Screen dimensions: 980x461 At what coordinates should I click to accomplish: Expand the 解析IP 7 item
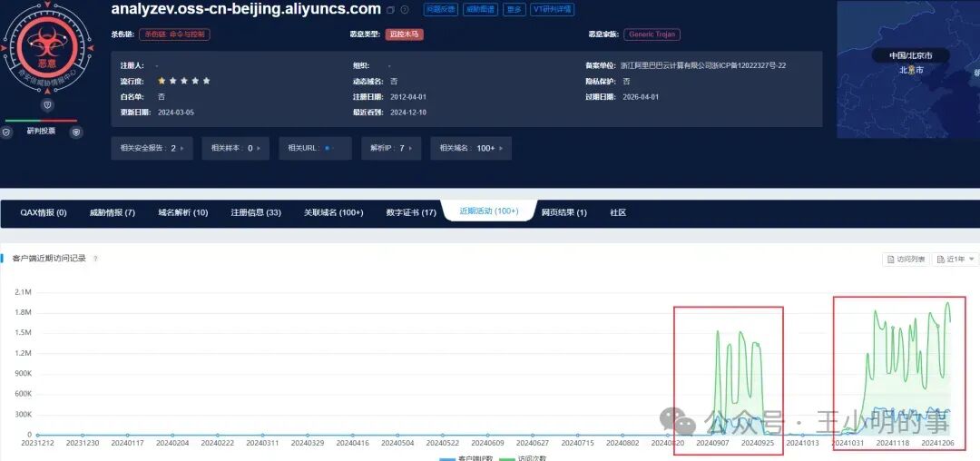coord(391,148)
